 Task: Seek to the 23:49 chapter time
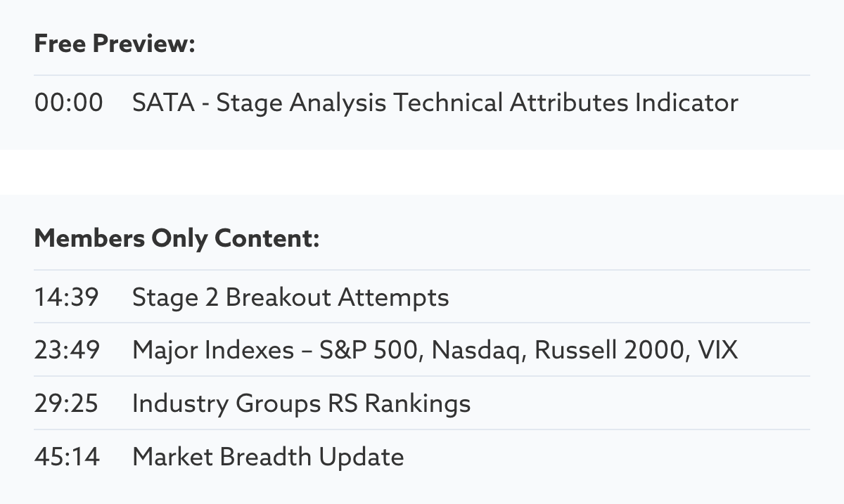[67, 350]
